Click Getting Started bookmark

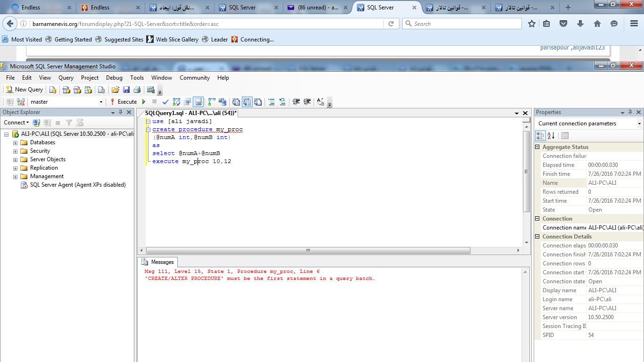point(68,40)
